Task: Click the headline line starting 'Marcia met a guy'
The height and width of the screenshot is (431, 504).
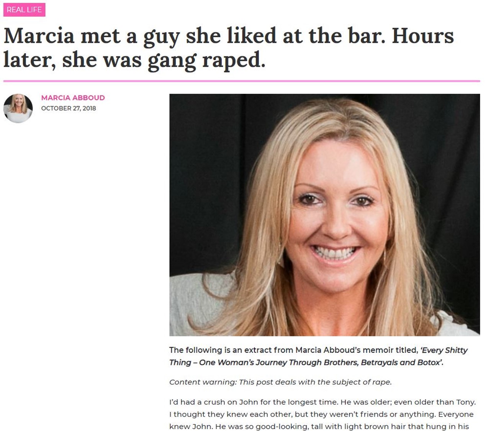Action: tap(229, 36)
